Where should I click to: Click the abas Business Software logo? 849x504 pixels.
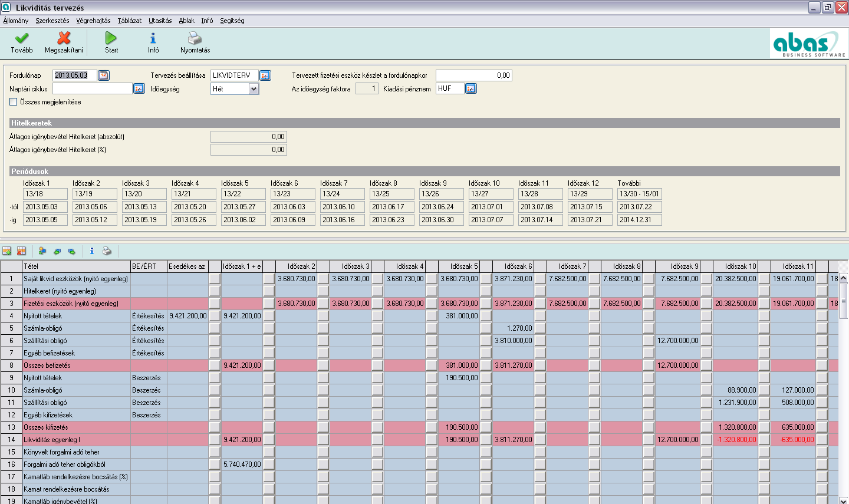[x=808, y=44]
